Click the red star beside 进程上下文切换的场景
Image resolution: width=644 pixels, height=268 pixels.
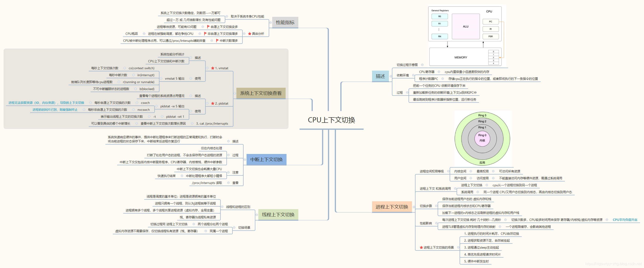(421, 247)
